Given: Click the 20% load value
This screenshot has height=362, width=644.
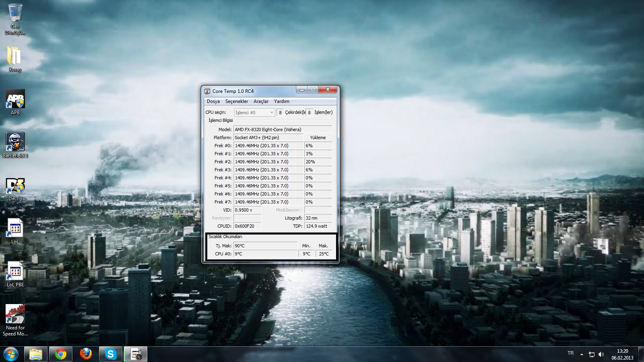Looking at the screenshot, I should tap(318, 162).
